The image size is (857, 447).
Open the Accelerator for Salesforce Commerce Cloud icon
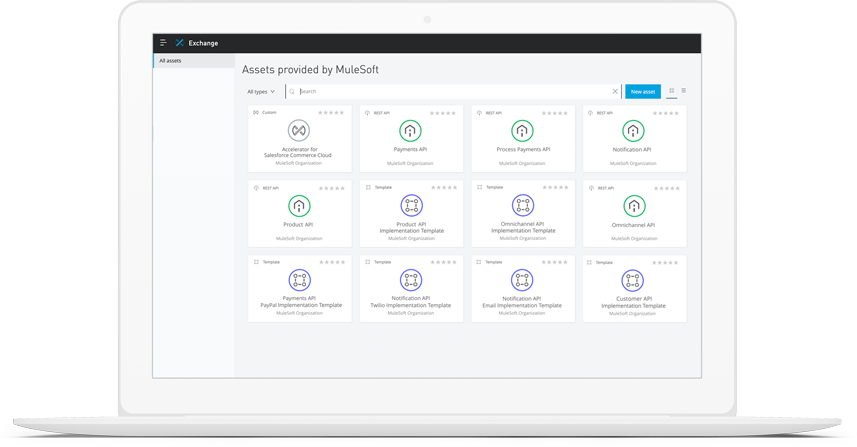pyautogui.click(x=298, y=131)
